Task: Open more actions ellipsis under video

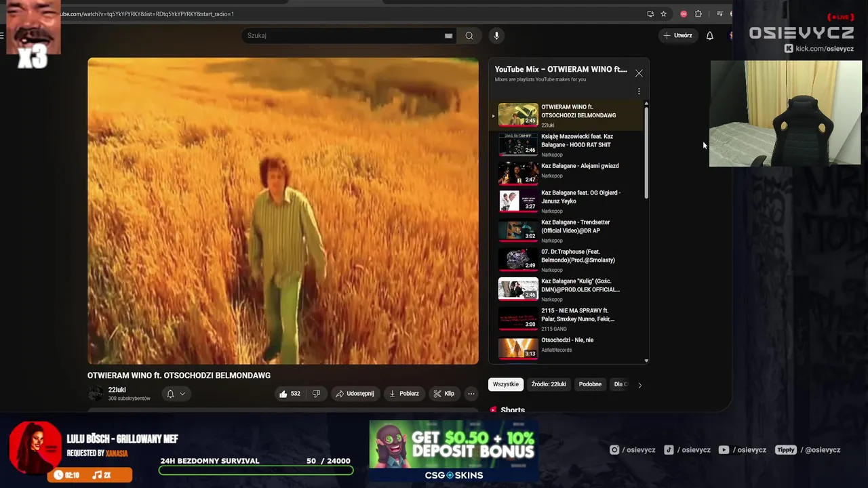Action: point(471,394)
